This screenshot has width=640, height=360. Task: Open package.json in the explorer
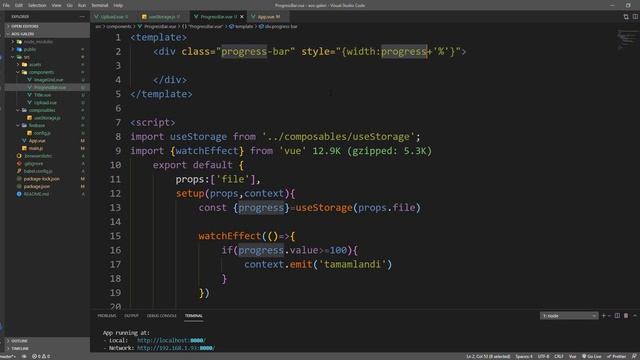37,187
